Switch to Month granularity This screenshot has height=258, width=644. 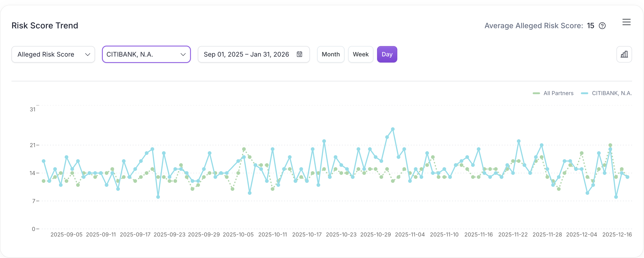coord(330,54)
